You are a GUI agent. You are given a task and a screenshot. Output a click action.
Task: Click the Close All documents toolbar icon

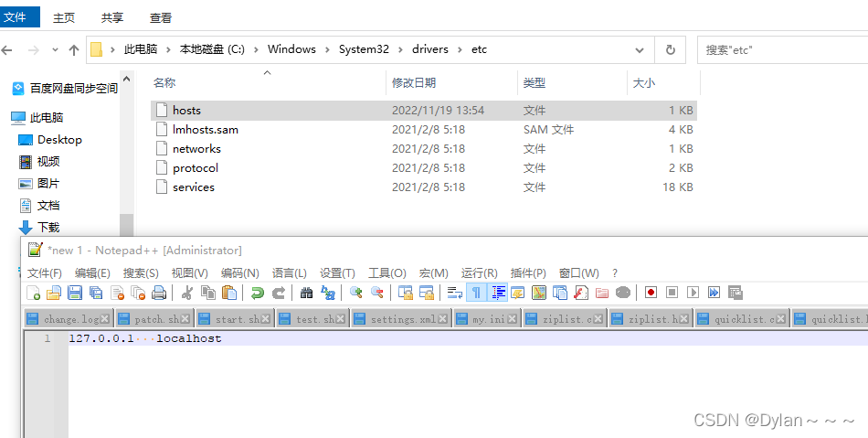[x=138, y=293]
